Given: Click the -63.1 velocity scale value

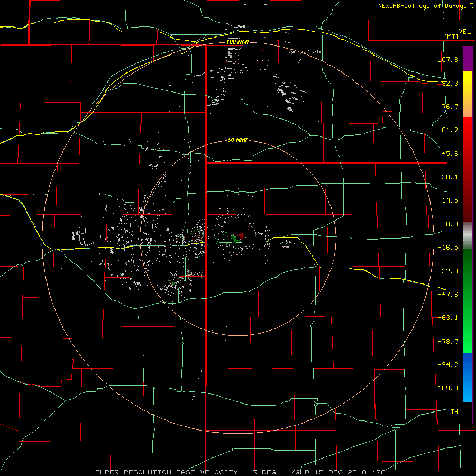Looking at the screenshot, I should pyautogui.click(x=448, y=318).
